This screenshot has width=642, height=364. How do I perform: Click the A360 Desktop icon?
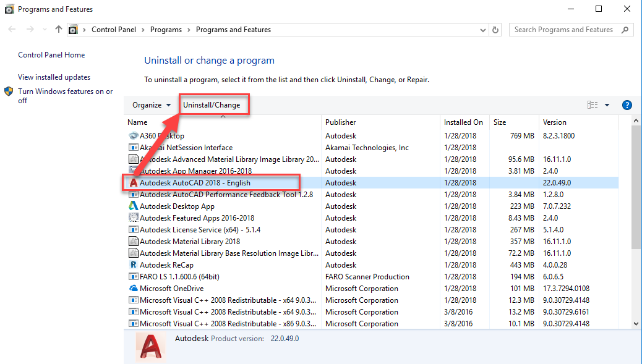[x=132, y=135]
